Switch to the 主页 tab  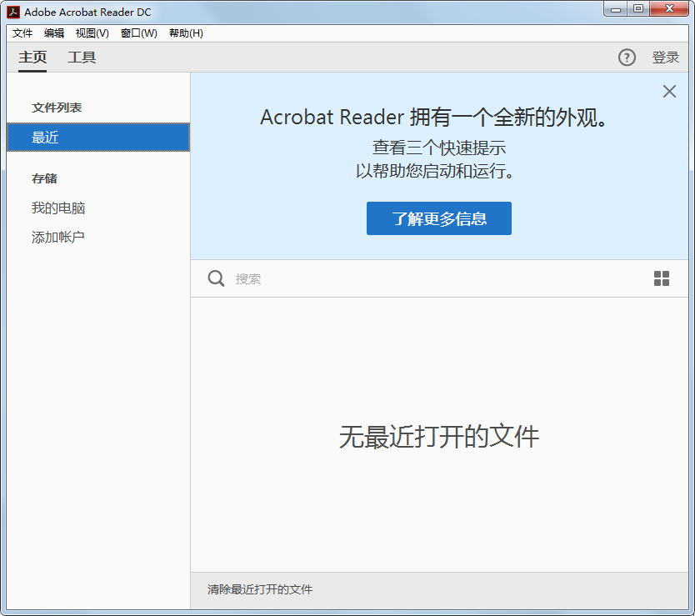tap(32, 58)
